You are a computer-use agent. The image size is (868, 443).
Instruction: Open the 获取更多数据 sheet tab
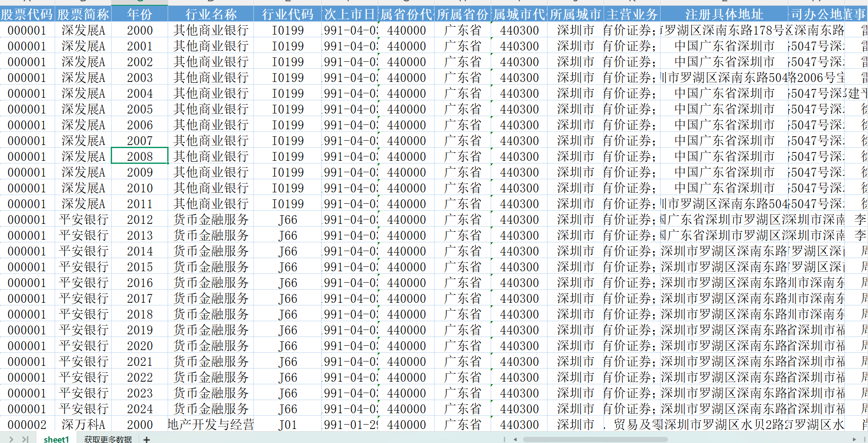(x=108, y=439)
